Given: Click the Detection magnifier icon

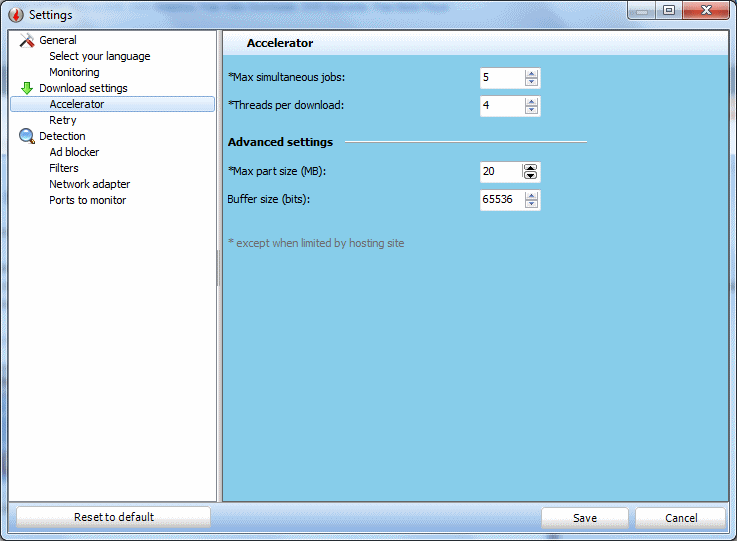Looking at the screenshot, I should (x=27, y=136).
